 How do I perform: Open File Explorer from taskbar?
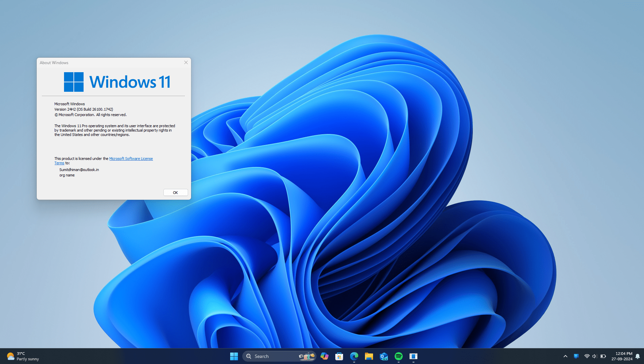tap(369, 356)
